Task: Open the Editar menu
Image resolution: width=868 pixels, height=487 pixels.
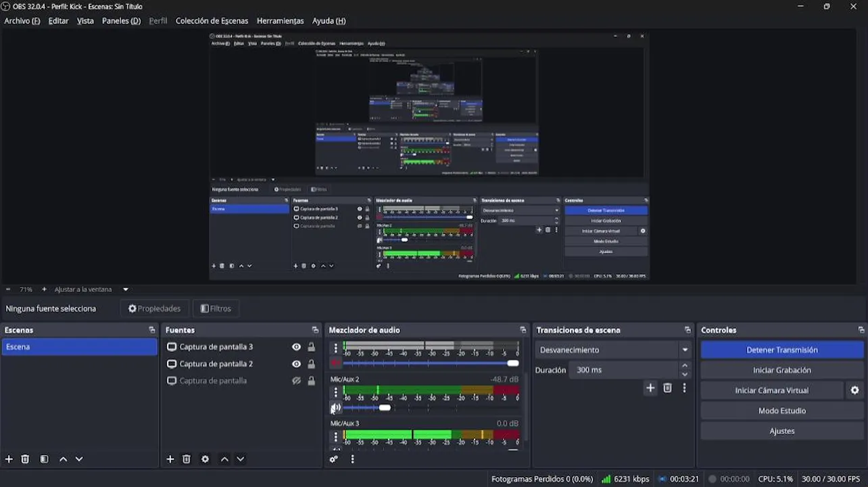Action: click(x=58, y=21)
